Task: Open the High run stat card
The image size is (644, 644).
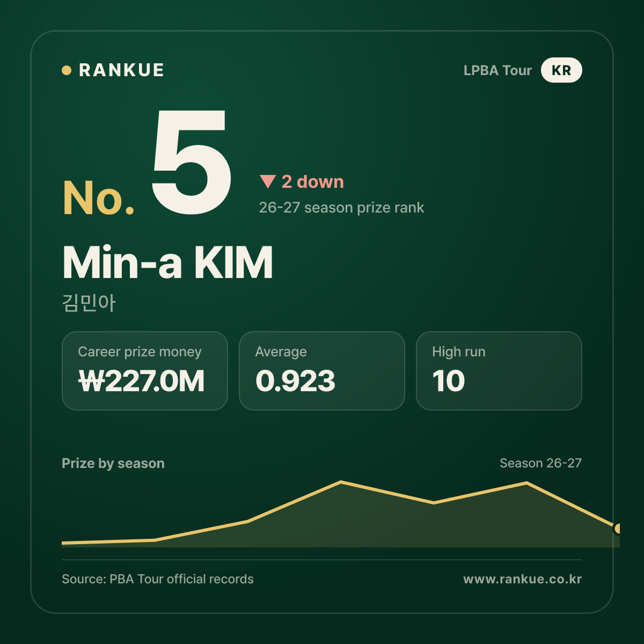Action: point(499,371)
